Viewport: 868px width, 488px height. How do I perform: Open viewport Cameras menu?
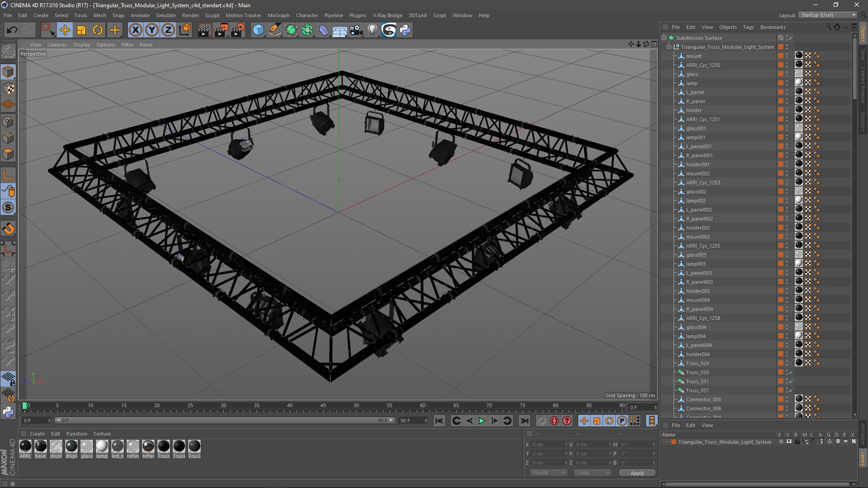(x=57, y=45)
